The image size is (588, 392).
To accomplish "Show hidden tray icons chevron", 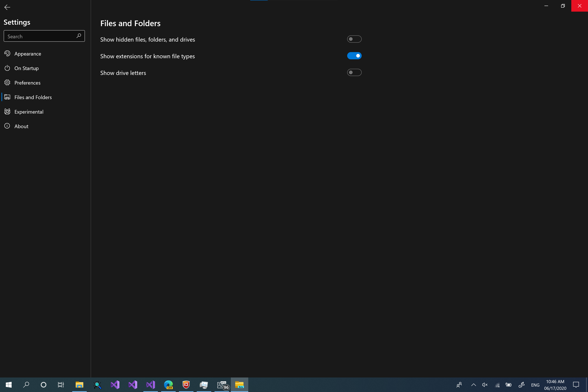I will [473, 385].
